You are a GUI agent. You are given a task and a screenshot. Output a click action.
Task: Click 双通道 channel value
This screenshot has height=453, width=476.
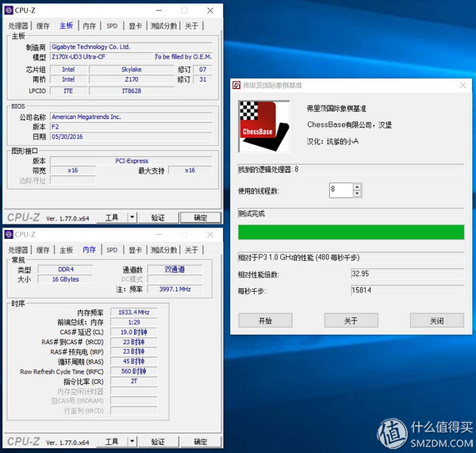175,269
